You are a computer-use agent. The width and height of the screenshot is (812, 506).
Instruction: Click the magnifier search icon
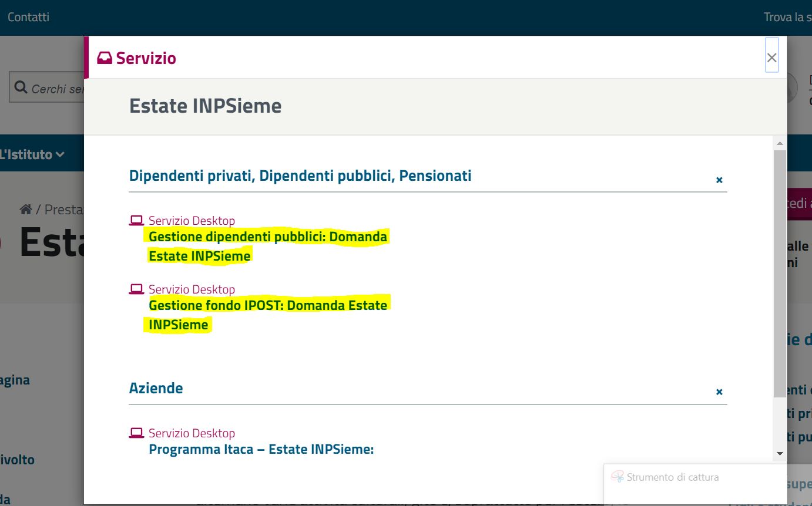click(21, 87)
